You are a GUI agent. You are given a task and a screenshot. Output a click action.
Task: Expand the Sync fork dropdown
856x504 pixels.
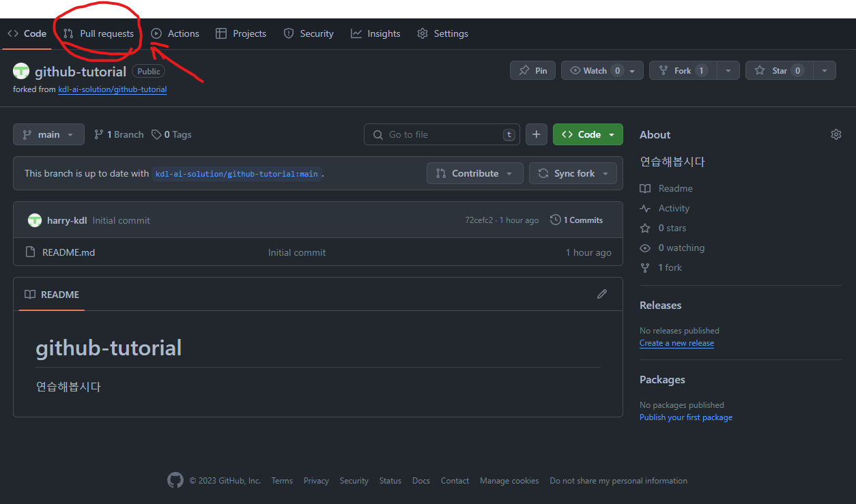pos(573,174)
